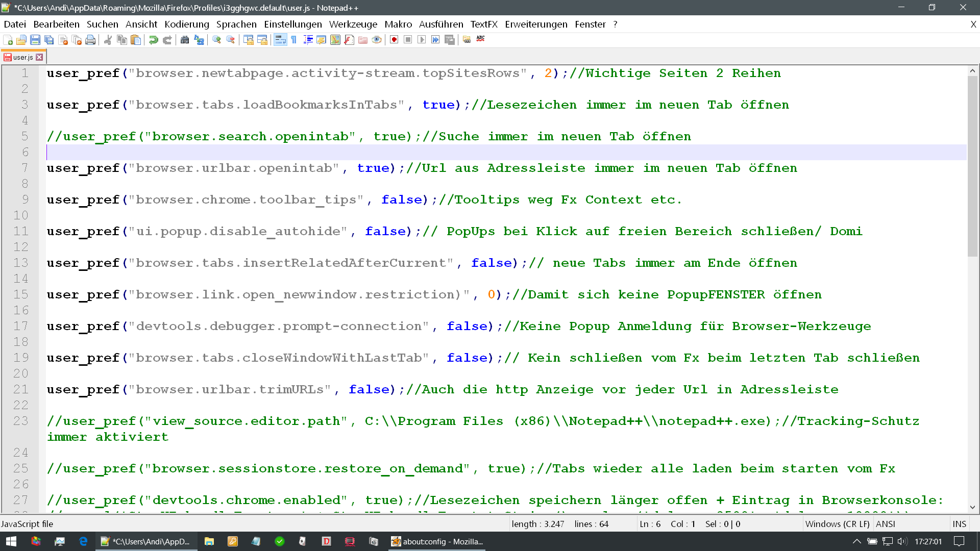Image resolution: width=980 pixels, height=551 pixels.
Task: Open the Kodierung menu
Action: click(x=187, y=24)
